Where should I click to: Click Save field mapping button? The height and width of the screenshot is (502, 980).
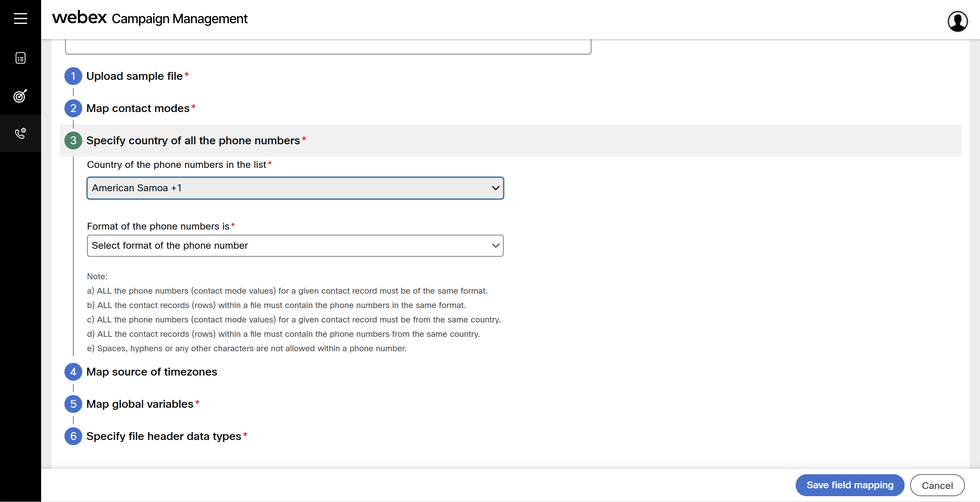[x=849, y=485]
